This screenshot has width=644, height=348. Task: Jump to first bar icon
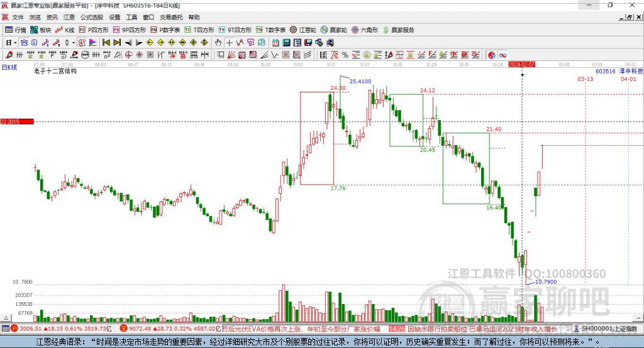coord(106,43)
